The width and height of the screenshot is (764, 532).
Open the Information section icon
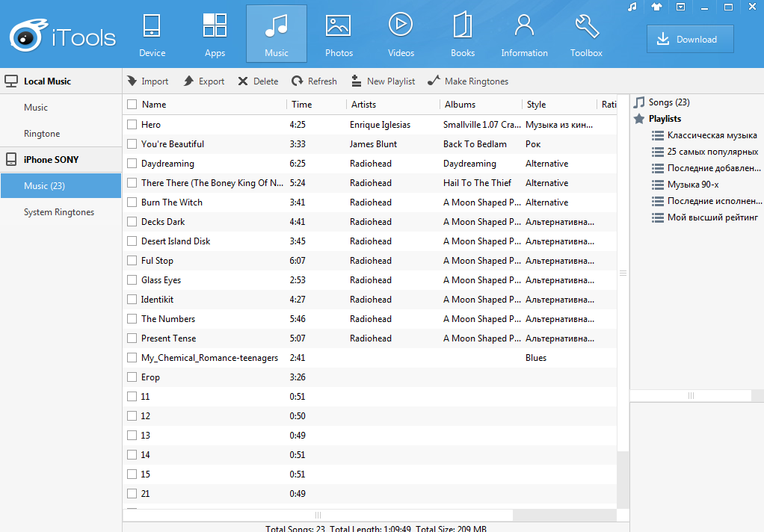coord(524,26)
